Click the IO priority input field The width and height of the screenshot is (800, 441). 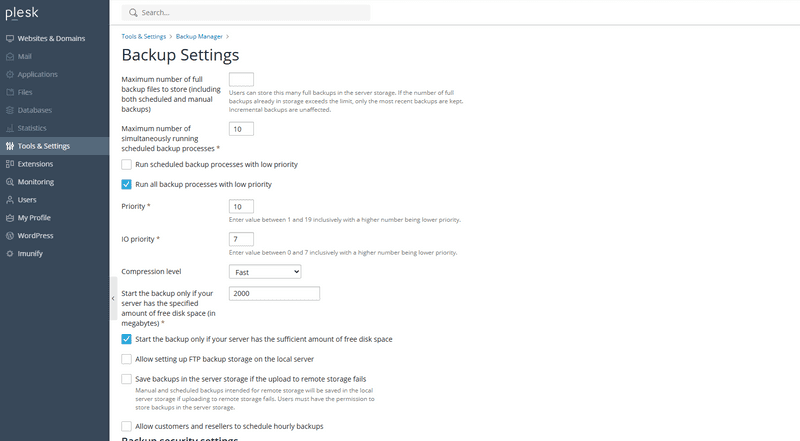[x=241, y=239]
